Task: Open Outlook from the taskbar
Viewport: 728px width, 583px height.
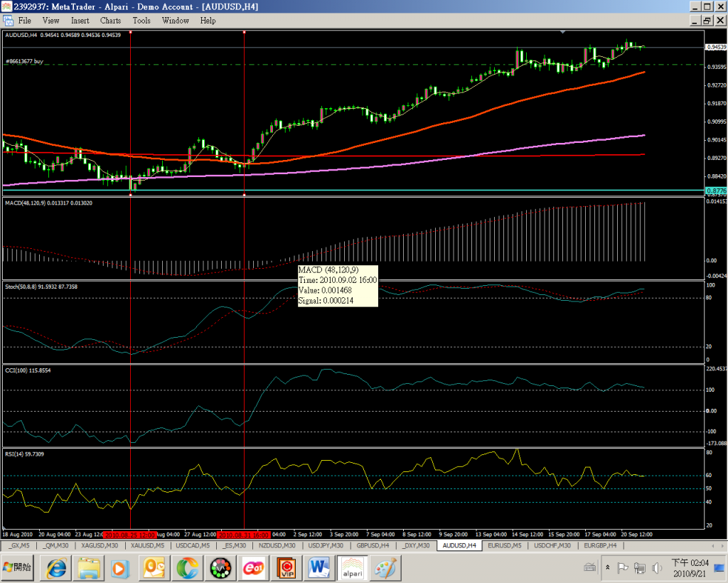Action: pyautogui.click(x=154, y=568)
